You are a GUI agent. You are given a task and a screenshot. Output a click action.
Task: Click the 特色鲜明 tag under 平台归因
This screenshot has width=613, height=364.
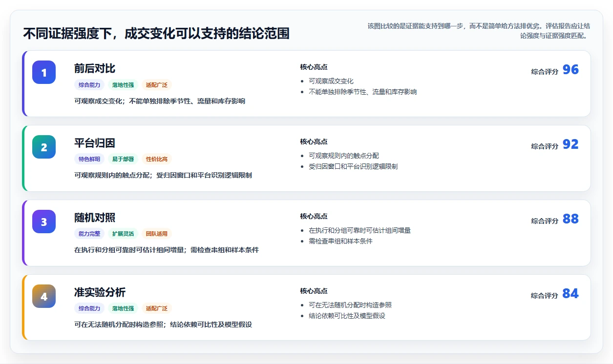pyautogui.click(x=89, y=159)
